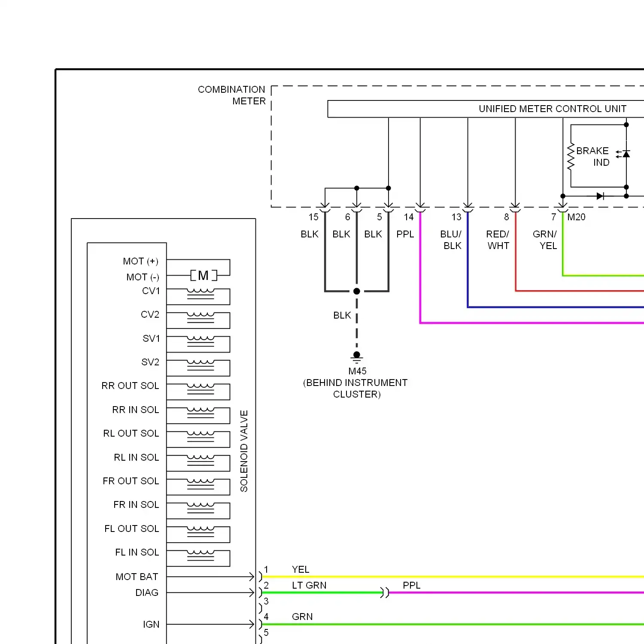
Task: Select the SV1 solenoid coil symbol
Action: 200,341
